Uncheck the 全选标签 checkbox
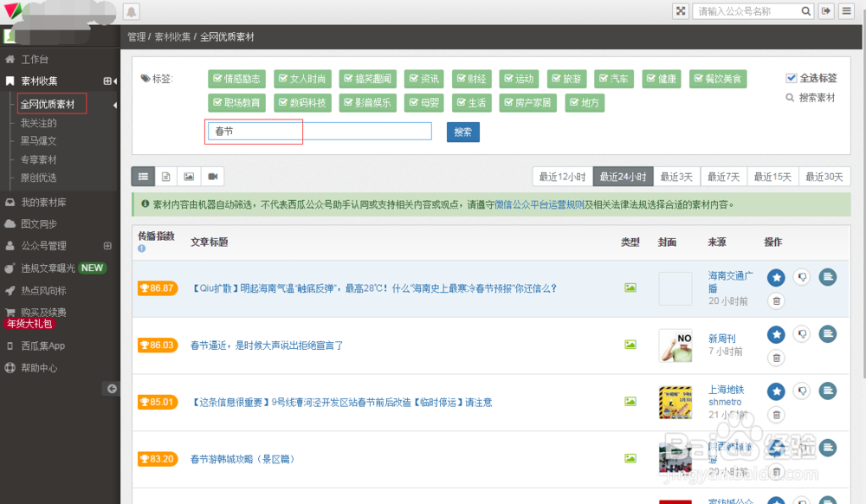This screenshot has width=866, height=504. click(792, 76)
